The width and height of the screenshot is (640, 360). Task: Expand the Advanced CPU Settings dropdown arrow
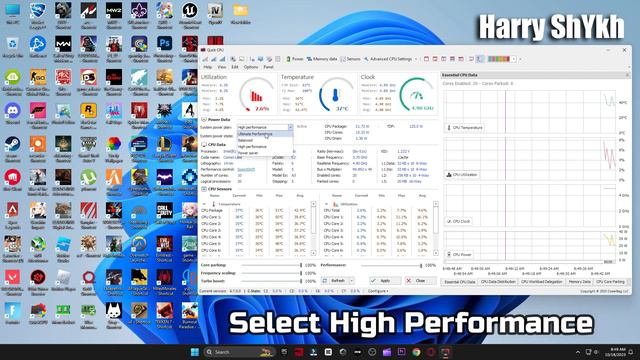click(x=416, y=59)
